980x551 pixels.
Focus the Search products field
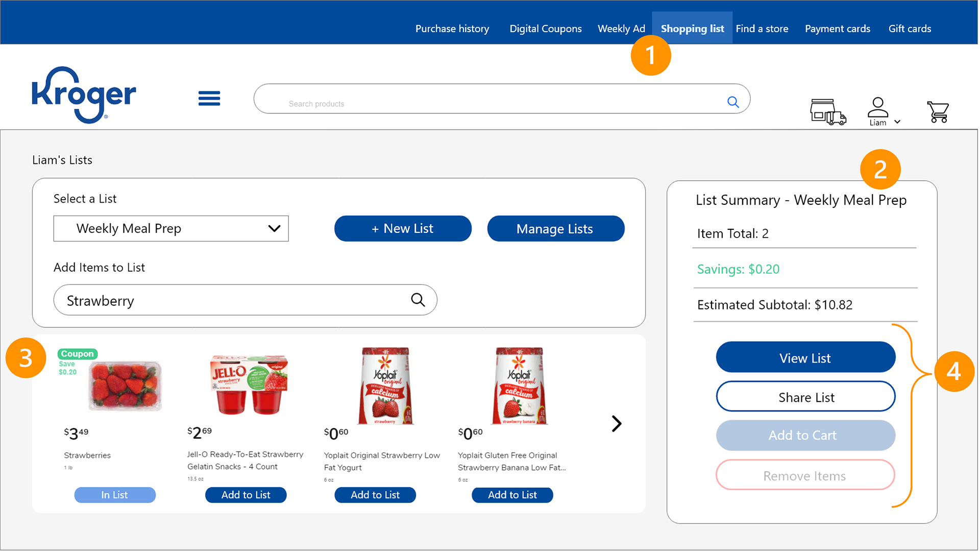tap(502, 99)
